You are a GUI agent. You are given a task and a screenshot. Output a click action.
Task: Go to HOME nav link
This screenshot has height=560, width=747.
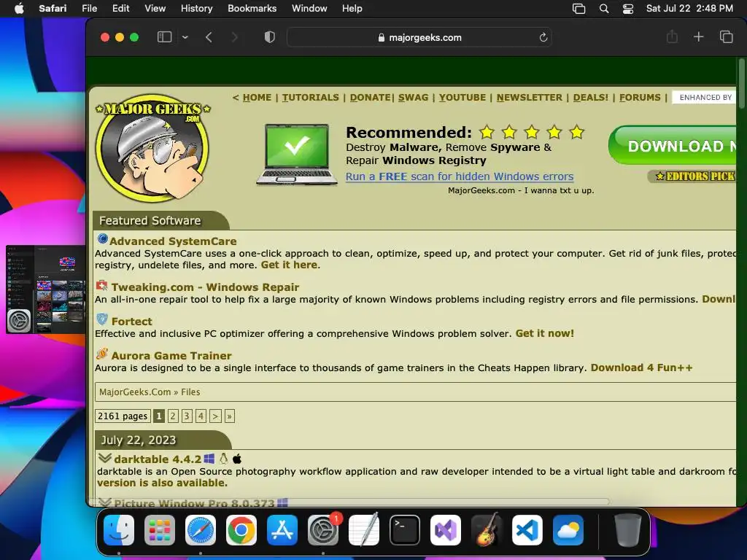point(257,98)
